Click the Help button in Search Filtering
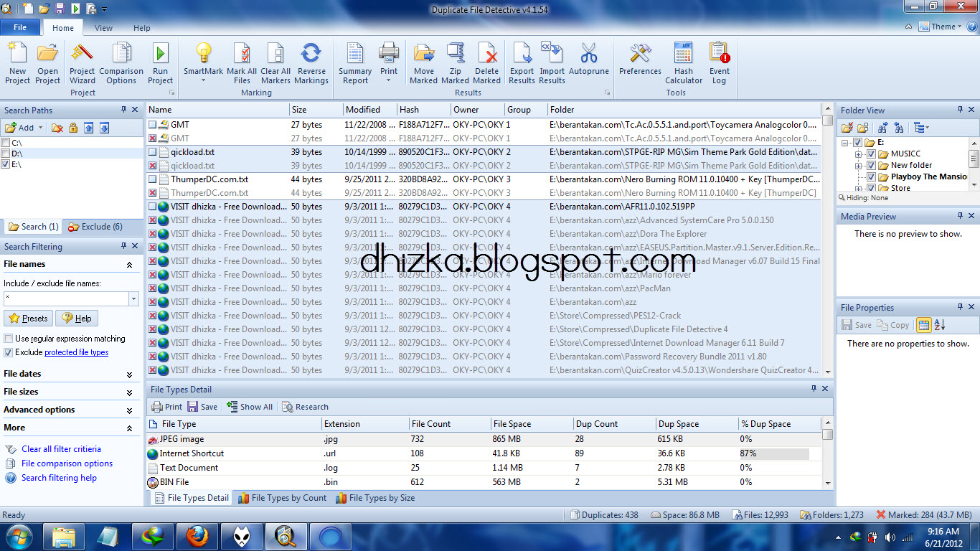Screen dimensions: 980x551 coord(77,319)
